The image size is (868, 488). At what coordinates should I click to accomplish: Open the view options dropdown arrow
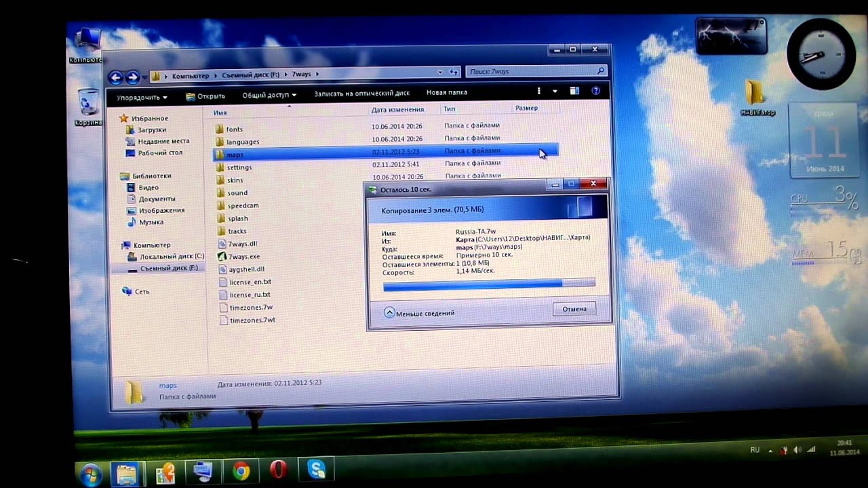click(555, 91)
